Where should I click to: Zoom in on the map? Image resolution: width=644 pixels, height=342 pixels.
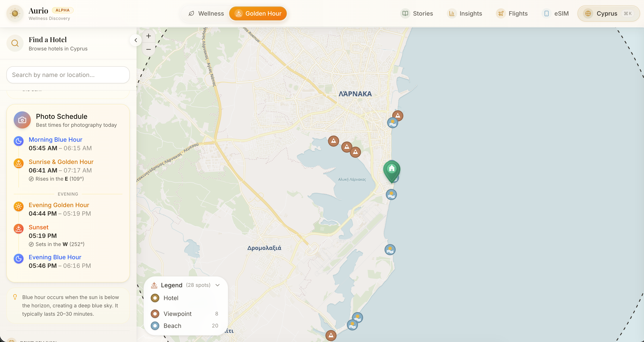pyautogui.click(x=149, y=36)
